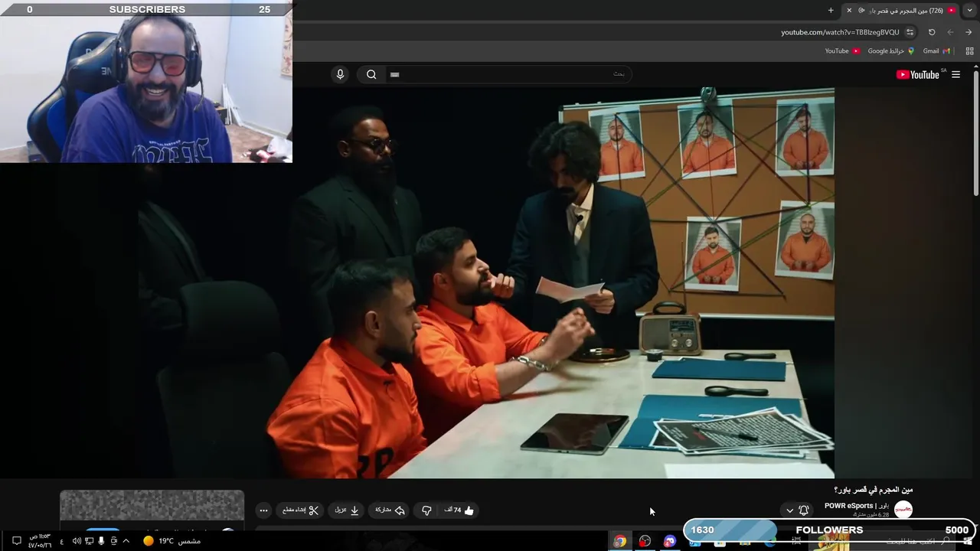Open the tab search dropdown chevron
Viewport: 980px width, 551px height.
pyautogui.click(x=969, y=10)
